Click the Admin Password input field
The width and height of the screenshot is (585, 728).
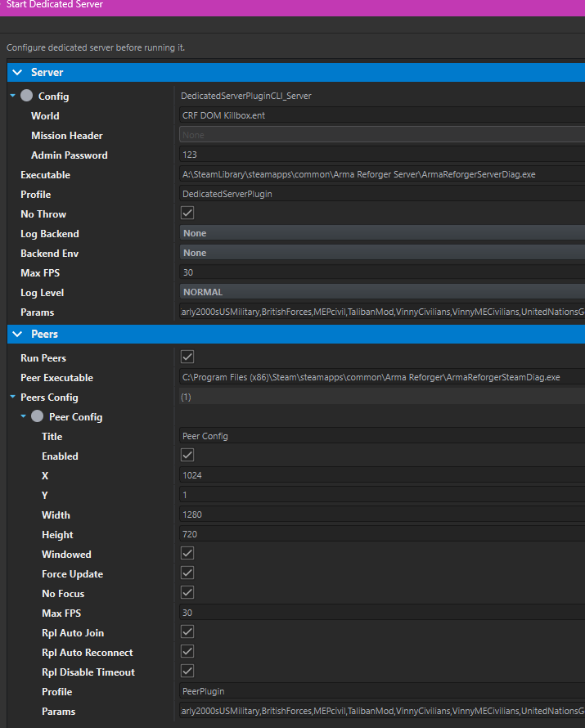381,155
